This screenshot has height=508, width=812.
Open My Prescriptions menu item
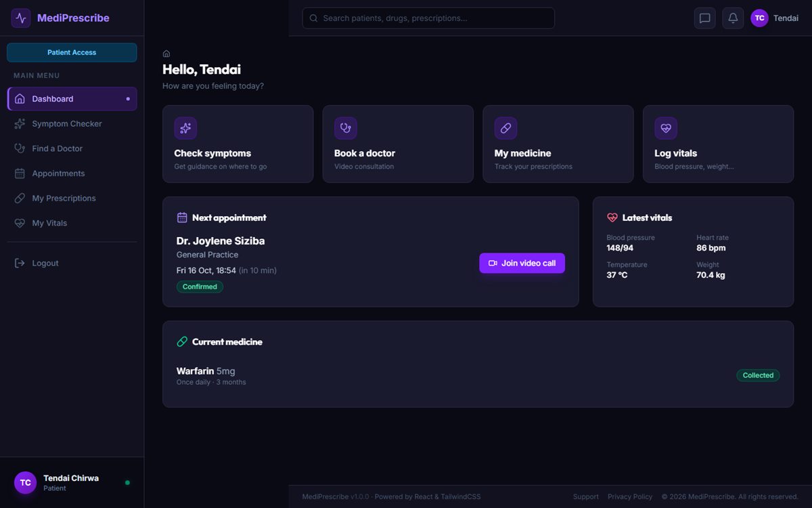click(x=72, y=198)
